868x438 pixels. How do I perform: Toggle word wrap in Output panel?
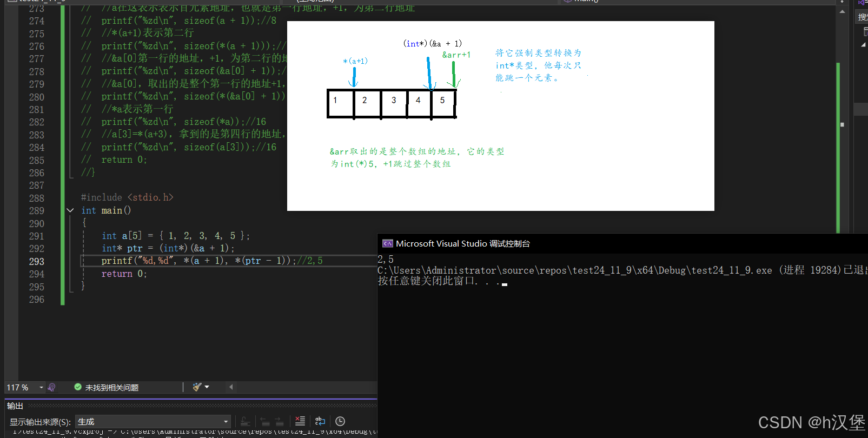tap(320, 421)
